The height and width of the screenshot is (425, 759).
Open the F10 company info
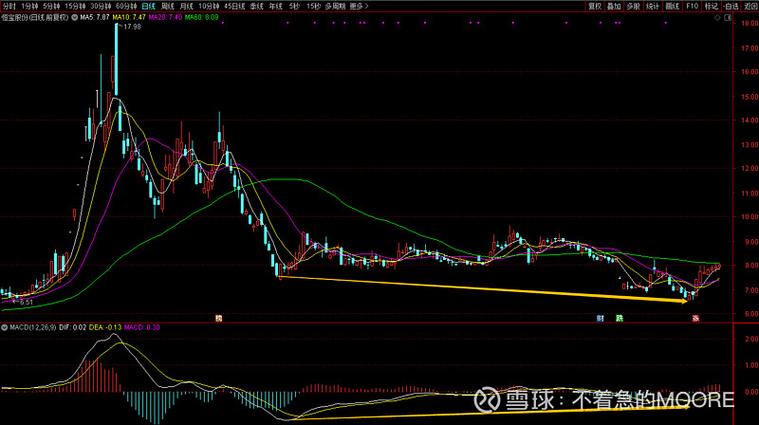click(x=692, y=6)
